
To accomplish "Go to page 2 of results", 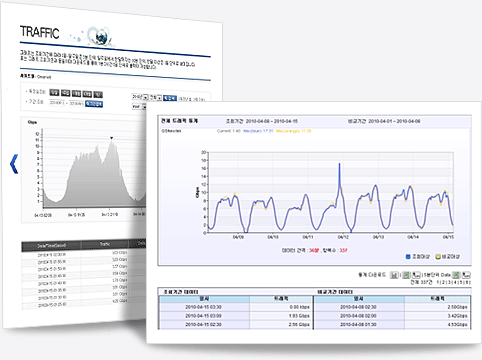I will 443,282.
